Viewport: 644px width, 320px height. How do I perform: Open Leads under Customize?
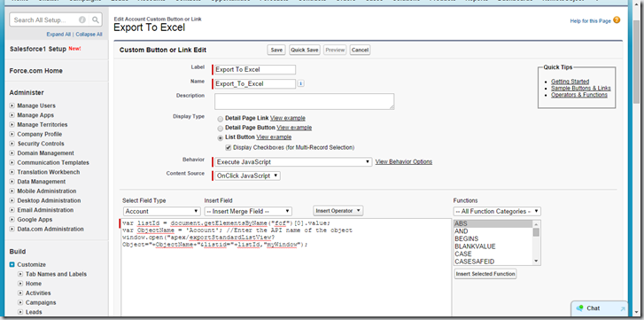34,312
